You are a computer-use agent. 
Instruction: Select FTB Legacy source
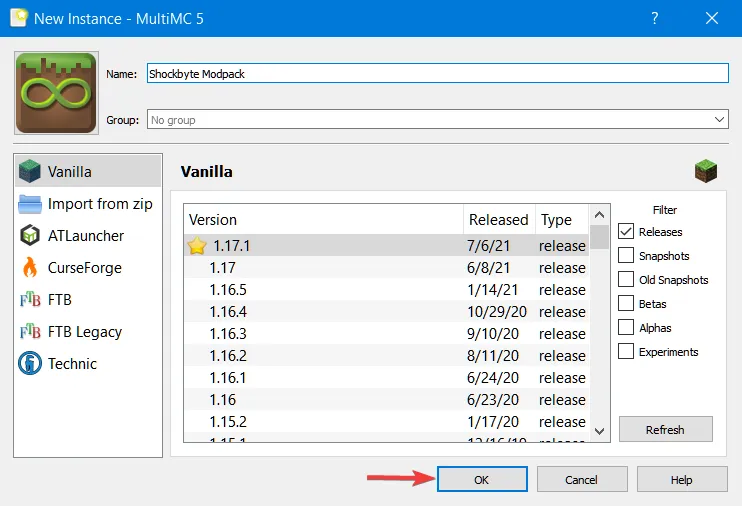coord(88,332)
